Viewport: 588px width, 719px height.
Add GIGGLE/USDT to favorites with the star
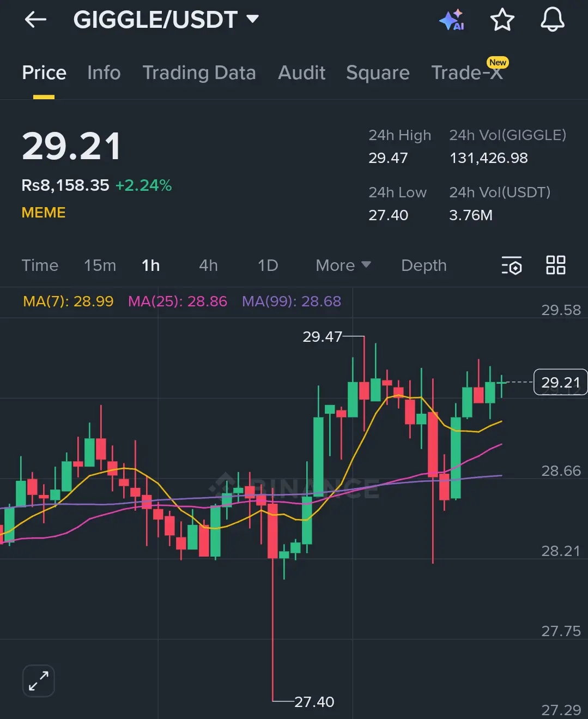(x=502, y=20)
